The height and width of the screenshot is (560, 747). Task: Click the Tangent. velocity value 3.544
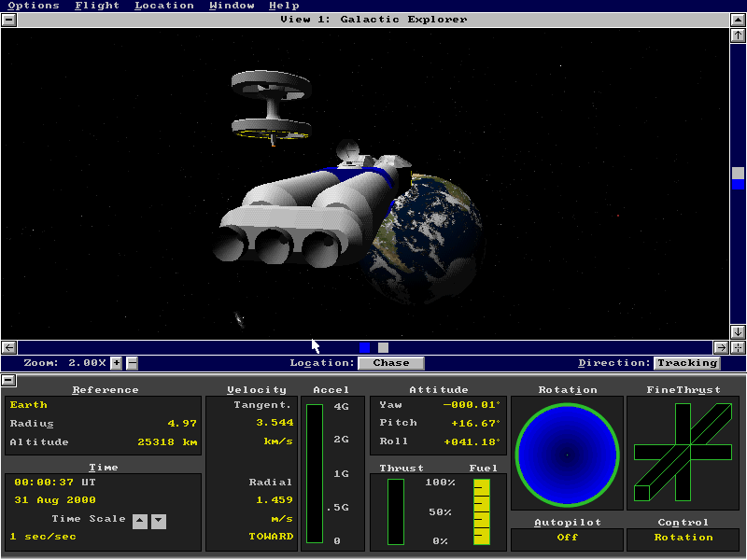tap(275, 423)
